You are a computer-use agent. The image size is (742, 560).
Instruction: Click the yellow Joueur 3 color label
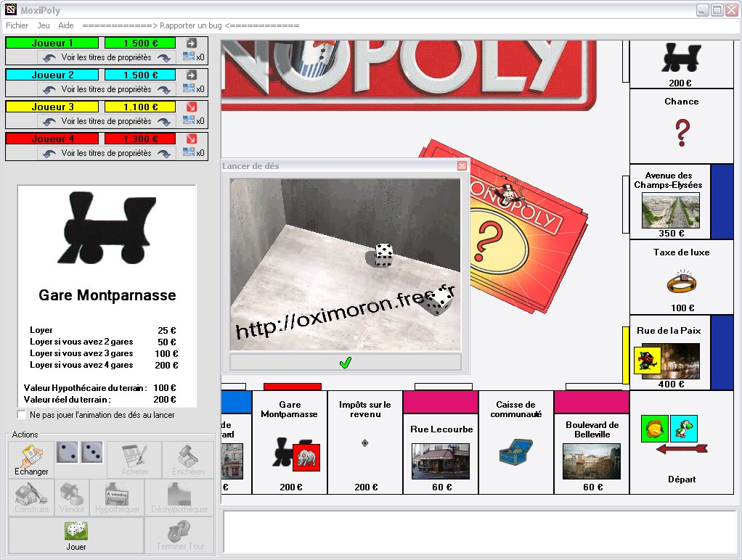52,107
